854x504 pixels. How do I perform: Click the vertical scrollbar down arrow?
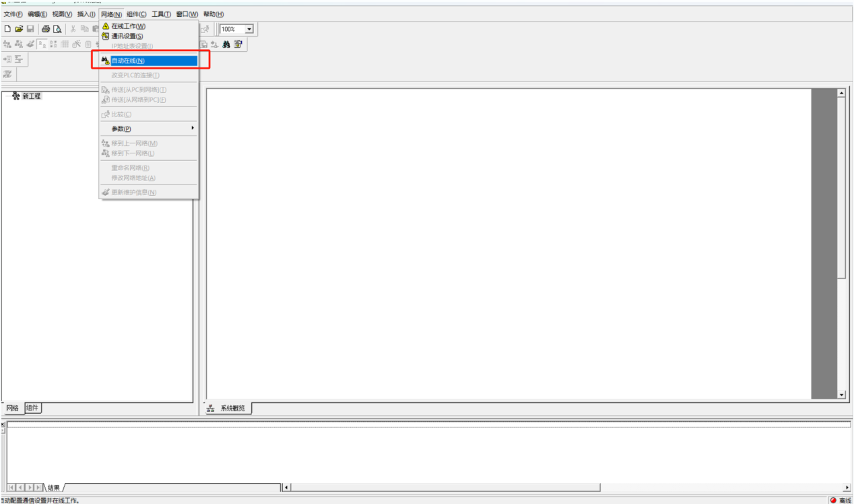pos(841,394)
